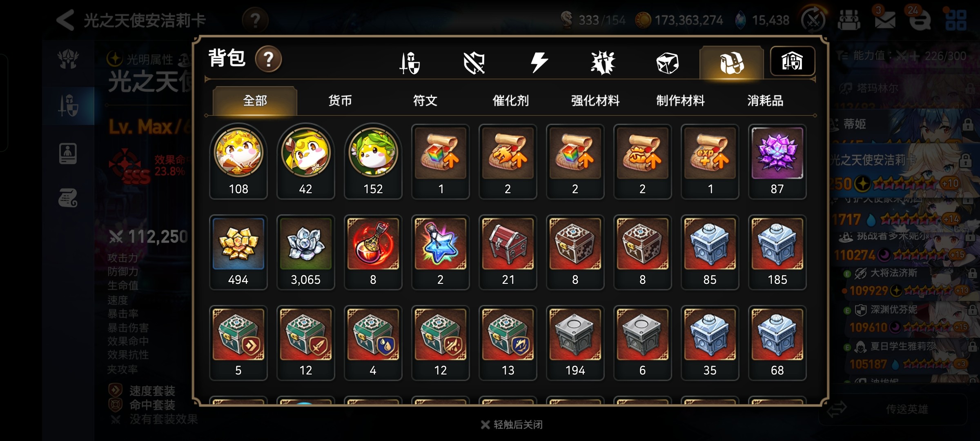The width and height of the screenshot is (980, 441).
Task: Select the lightning bolt category icon
Action: click(x=539, y=63)
